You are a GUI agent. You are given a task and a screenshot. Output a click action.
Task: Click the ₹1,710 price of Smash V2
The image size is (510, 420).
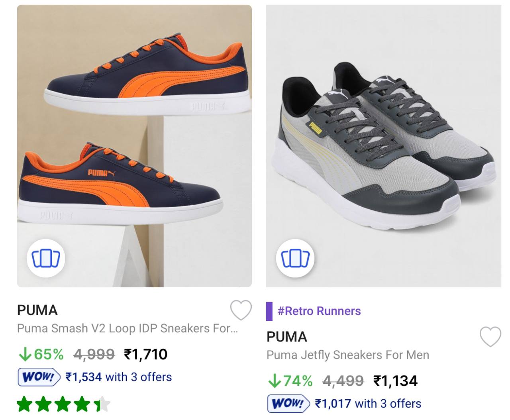pyautogui.click(x=146, y=354)
